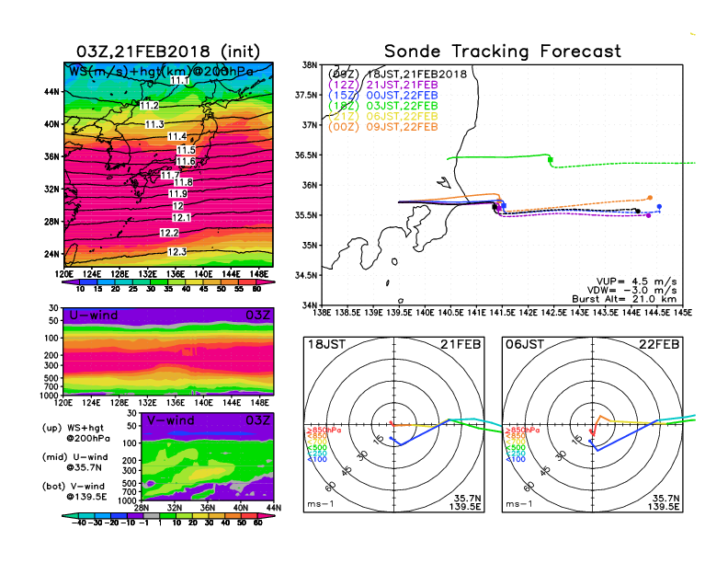Click the "(mid) U-wind @35.7N" description
728x563 pixels.
point(74,462)
